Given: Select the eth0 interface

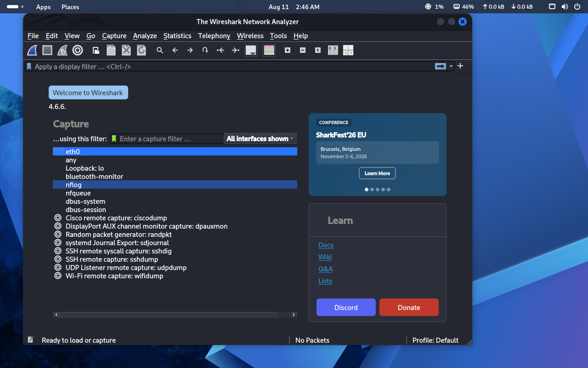Looking at the screenshot, I should click(x=175, y=151).
